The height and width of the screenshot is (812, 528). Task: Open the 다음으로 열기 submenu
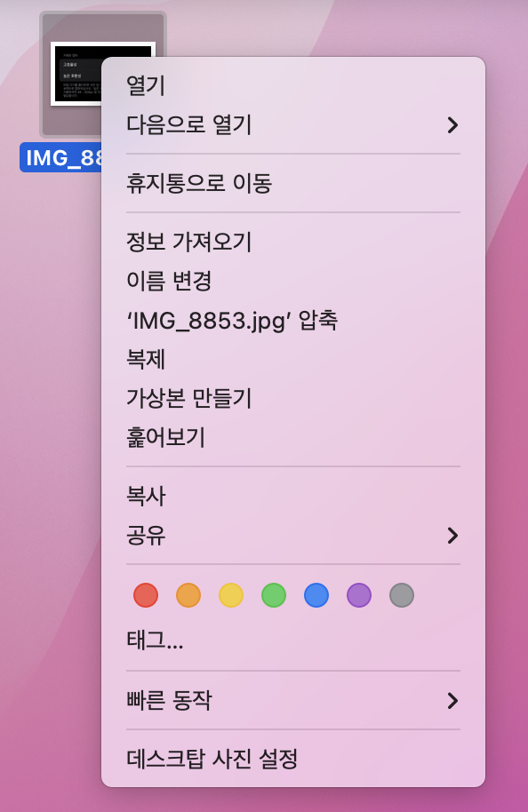point(293,124)
